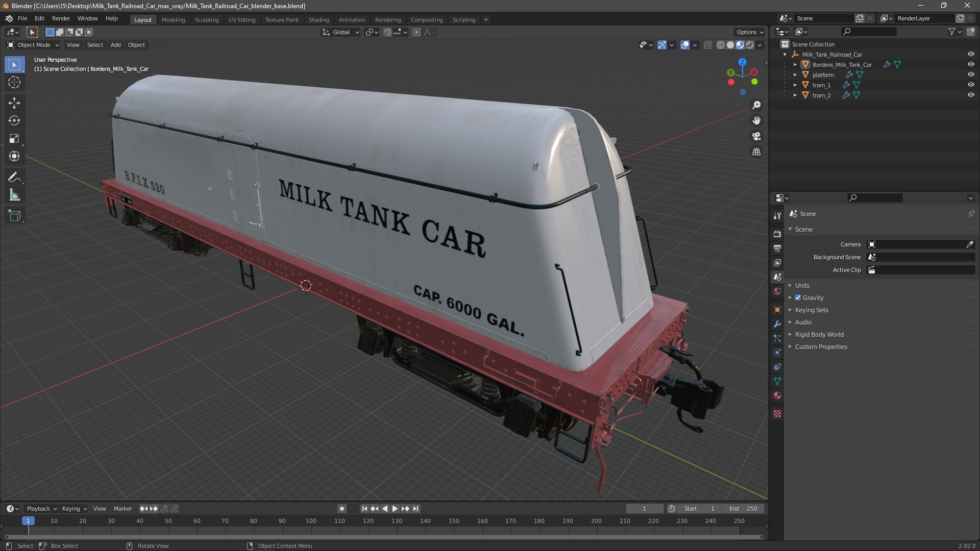Open the File menu
This screenshot has width=980, height=551.
coord(22,18)
